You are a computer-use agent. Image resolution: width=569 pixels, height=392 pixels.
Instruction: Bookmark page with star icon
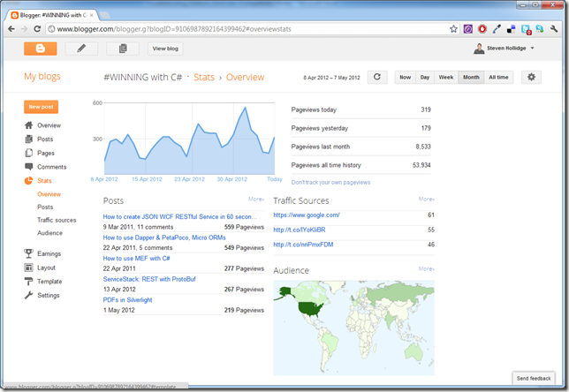(453, 29)
